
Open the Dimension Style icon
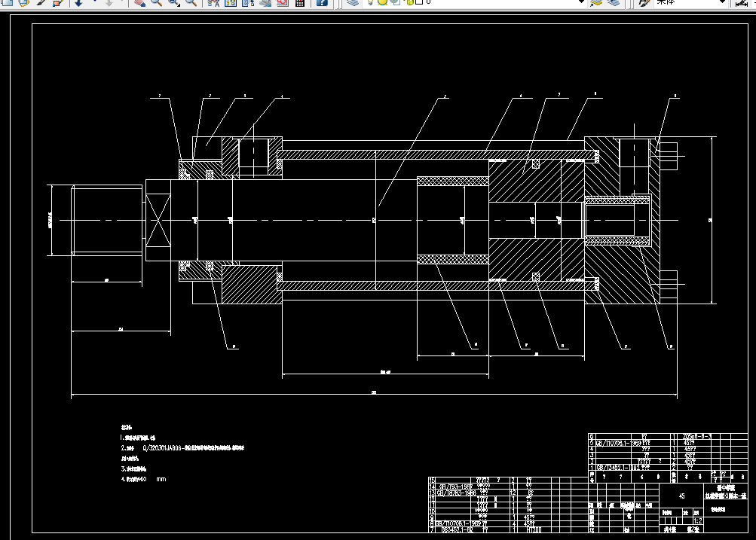tap(742, 2)
